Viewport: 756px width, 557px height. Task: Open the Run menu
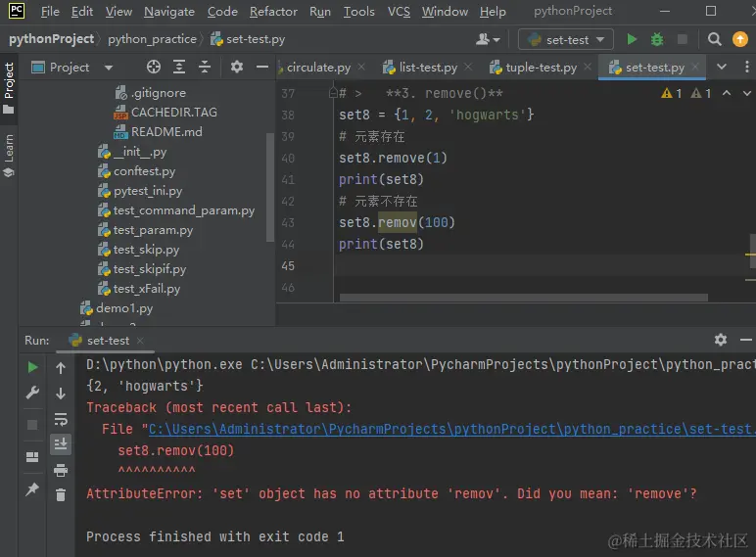[320, 12]
